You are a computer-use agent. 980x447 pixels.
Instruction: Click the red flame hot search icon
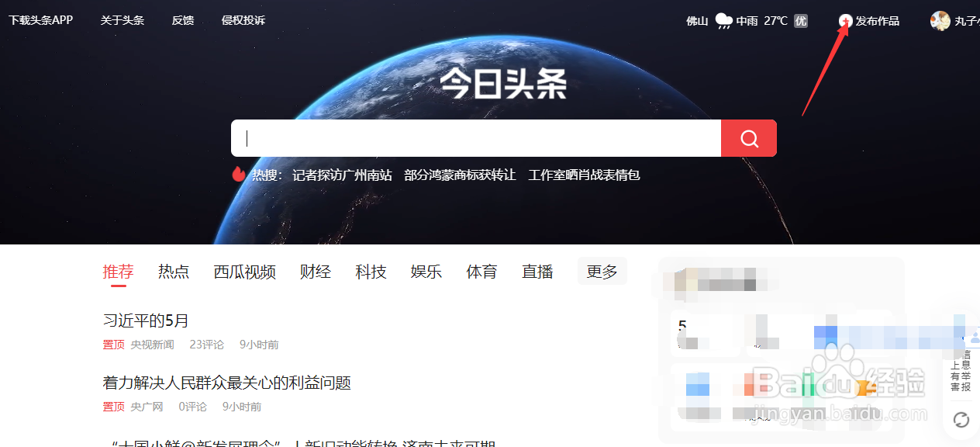coord(239,175)
